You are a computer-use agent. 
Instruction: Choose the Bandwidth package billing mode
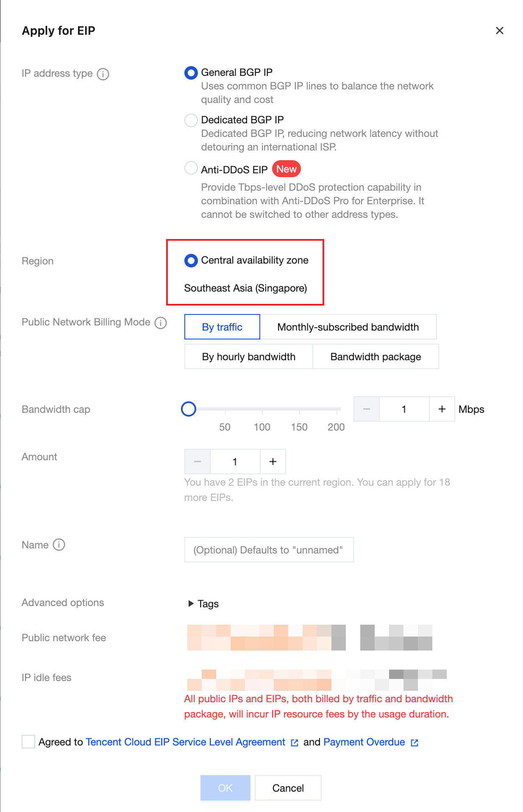click(376, 356)
